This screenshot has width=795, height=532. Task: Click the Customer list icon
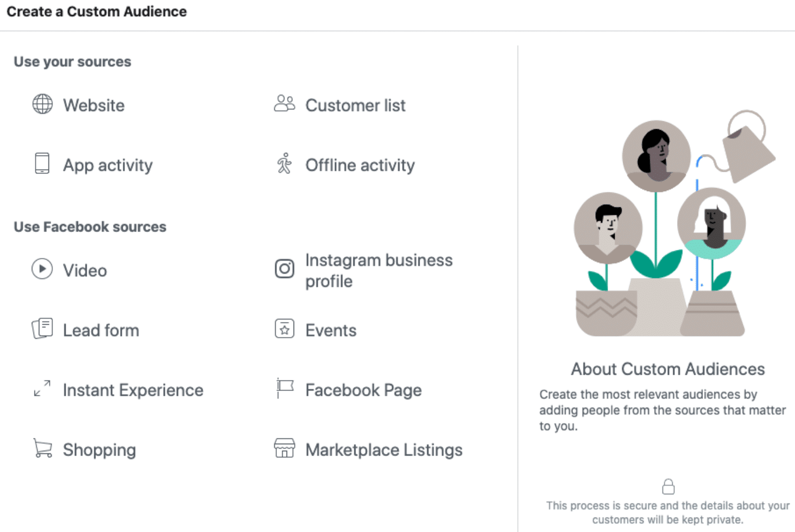284,104
